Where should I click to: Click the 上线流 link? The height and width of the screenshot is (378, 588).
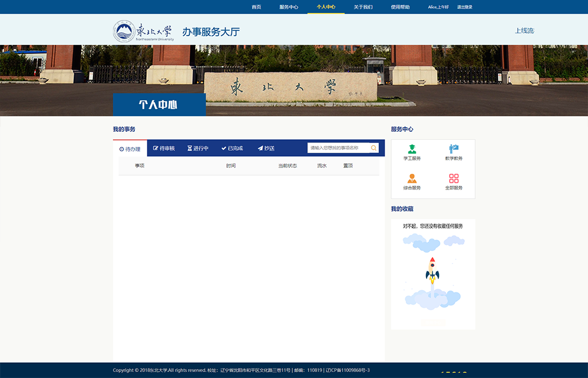pos(524,31)
